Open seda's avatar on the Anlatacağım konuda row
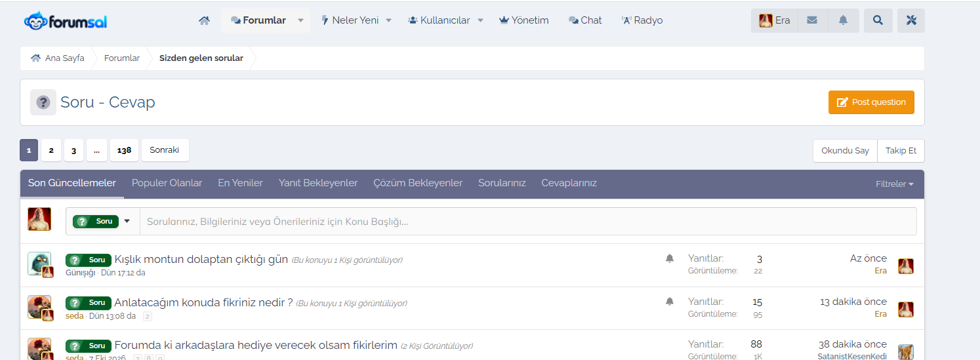 tap(38, 306)
